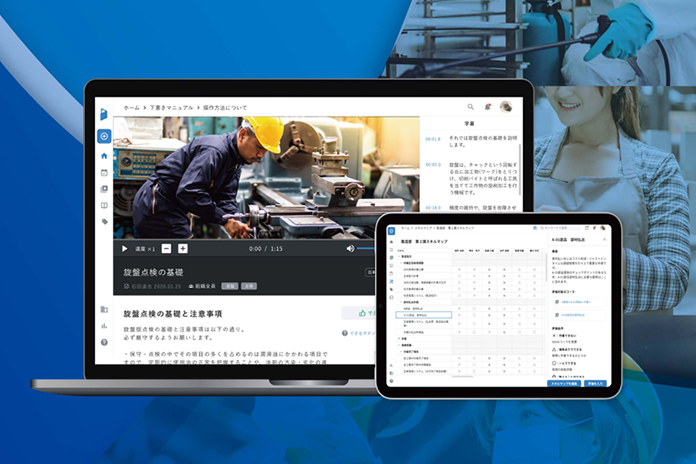The image size is (696, 464).
Task: Click the ホーム breadcrumb on laptop
Action: (131, 106)
